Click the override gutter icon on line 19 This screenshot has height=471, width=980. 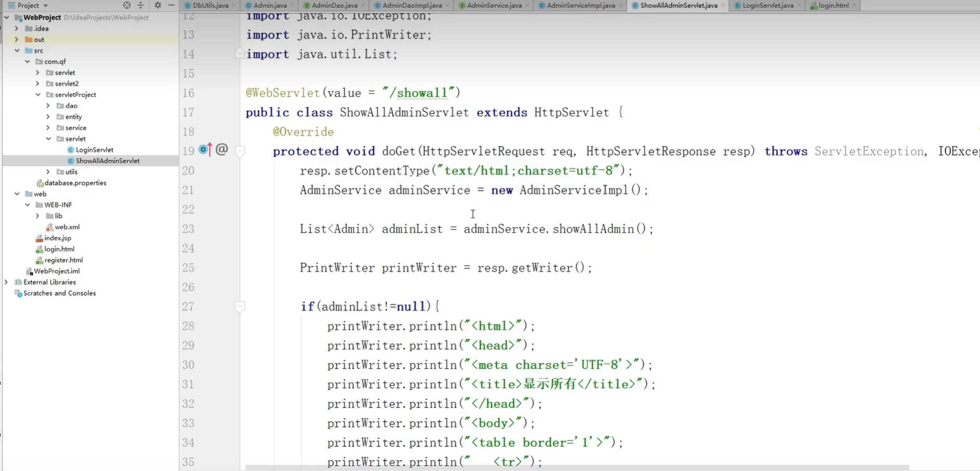point(206,150)
